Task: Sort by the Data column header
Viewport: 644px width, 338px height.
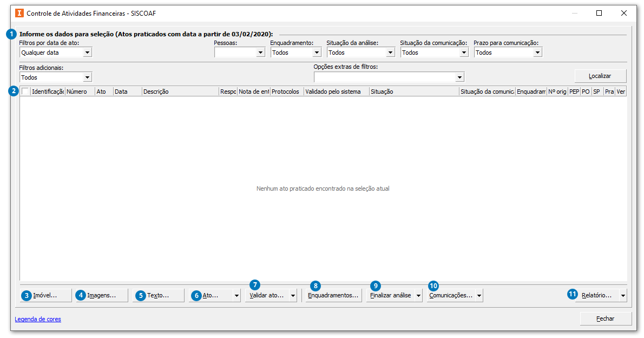Action: click(x=128, y=92)
